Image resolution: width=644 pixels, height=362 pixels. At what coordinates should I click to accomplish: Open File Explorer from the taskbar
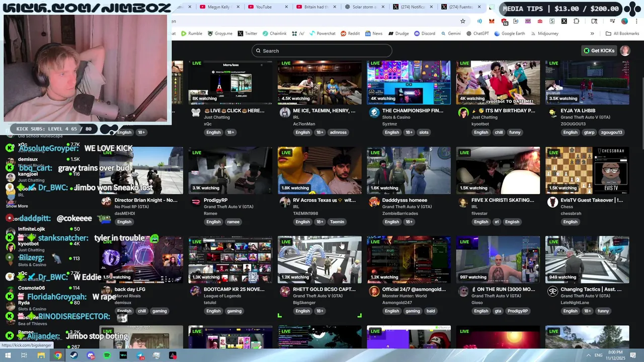(x=41, y=355)
